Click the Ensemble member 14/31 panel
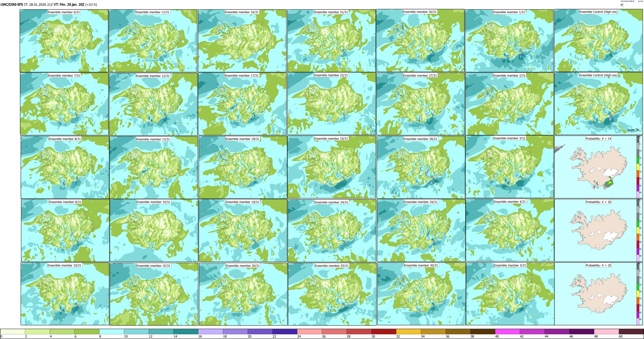Screen dimensions: 644x339 pyautogui.click(x=154, y=231)
